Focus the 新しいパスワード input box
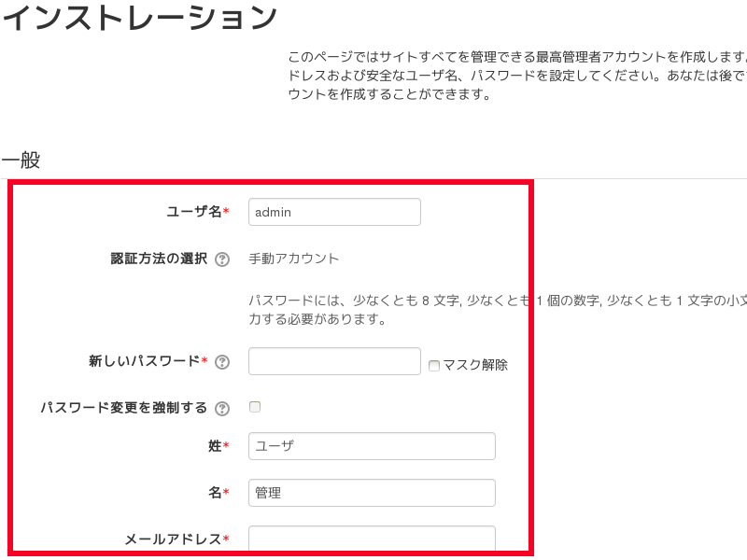This screenshot has width=747, height=560. [334, 361]
